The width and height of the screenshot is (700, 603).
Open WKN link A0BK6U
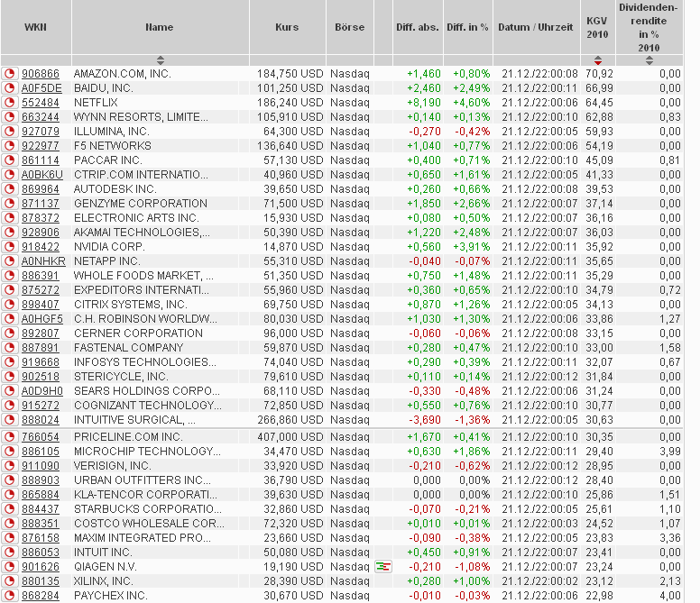coord(42,174)
